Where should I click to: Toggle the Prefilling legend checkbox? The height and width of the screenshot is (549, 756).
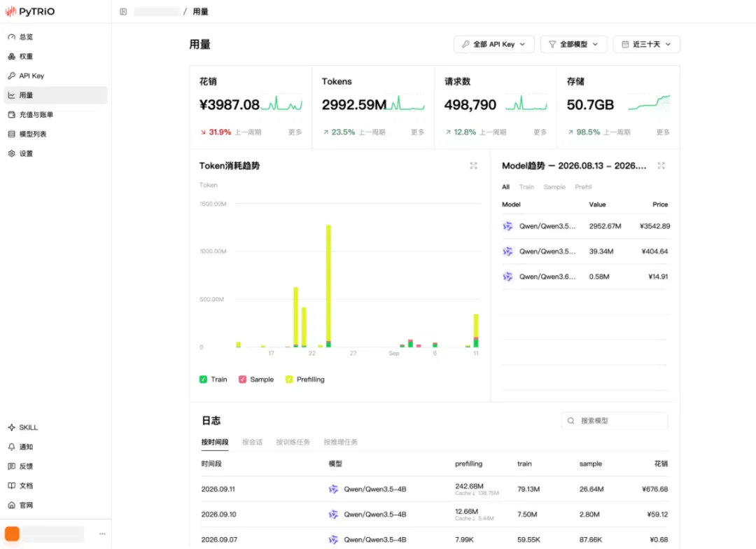(289, 379)
